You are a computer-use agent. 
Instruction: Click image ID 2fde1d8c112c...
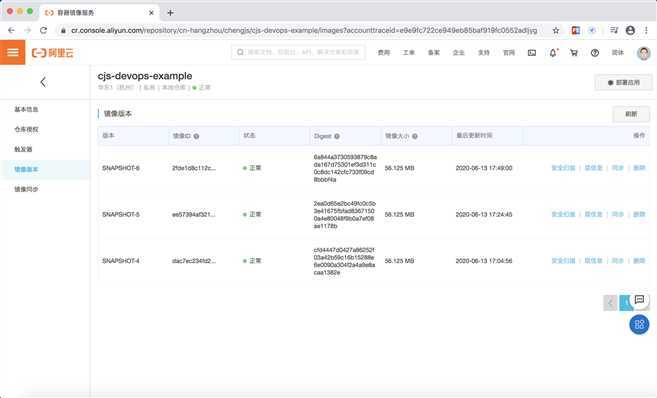click(x=194, y=168)
